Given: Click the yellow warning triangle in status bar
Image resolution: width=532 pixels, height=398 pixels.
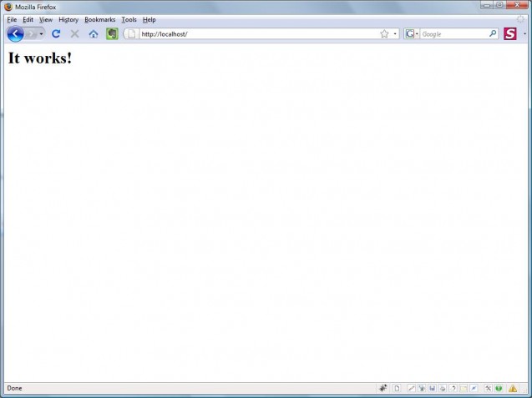Looking at the screenshot, I should pos(513,388).
